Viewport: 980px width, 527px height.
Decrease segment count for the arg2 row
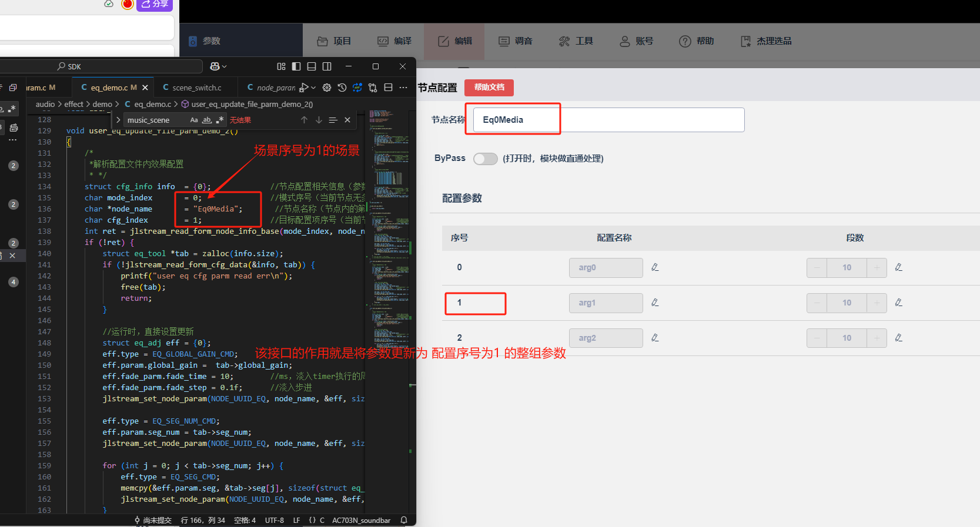click(x=817, y=338)
